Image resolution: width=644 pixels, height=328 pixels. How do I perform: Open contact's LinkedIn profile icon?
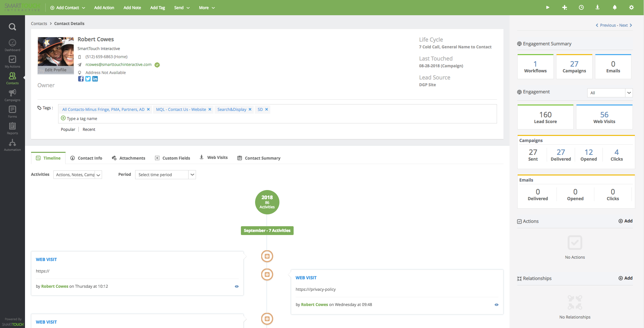(x=95, y=79)
